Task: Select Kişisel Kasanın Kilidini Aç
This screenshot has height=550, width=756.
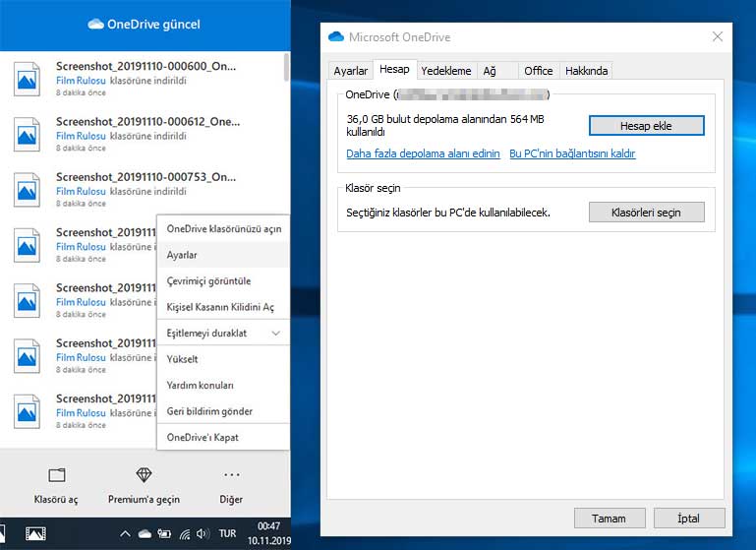Action: point(224,307)
